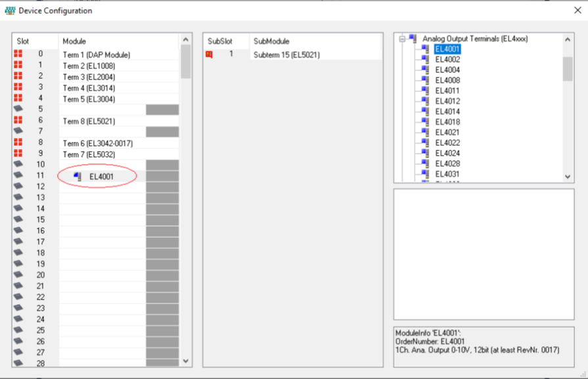
Task: Click the gray empty-slot tag icon for Slot 5
Action: (x=18, y=108)
